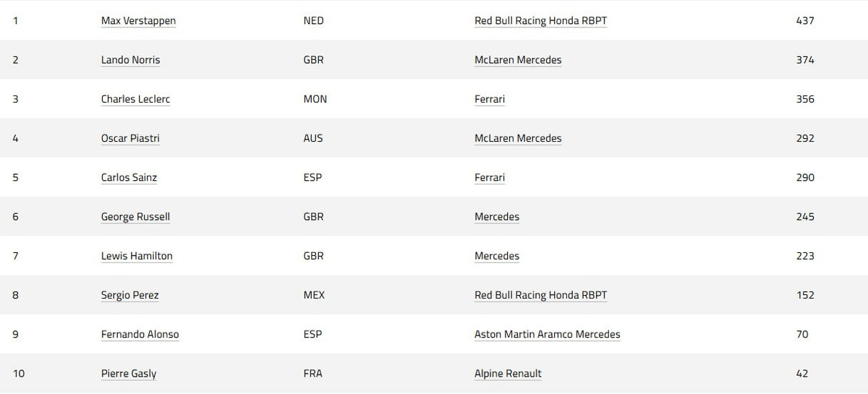The height and width of the screenshot is (394, 868).
Task: Open Red Bull Racing link in Verstappen row
Action: click(540, 21)
